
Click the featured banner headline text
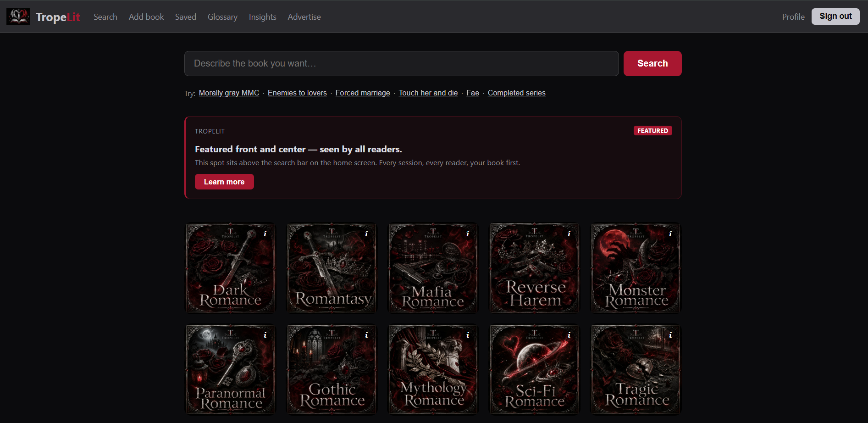298,149
